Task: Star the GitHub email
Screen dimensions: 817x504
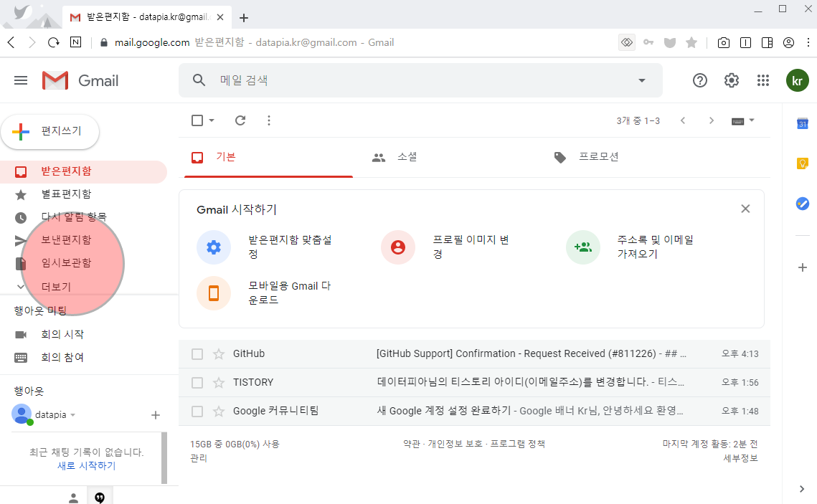Action: (x=219, y=354)
